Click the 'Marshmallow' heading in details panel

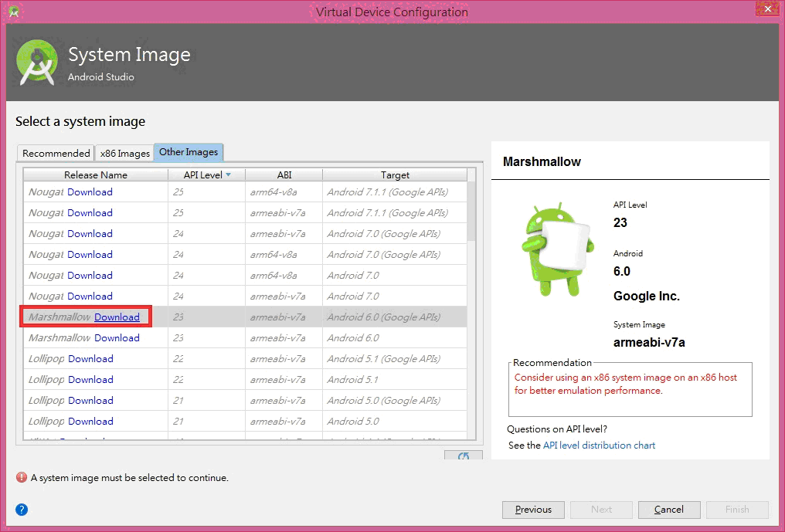pos(542,161)
